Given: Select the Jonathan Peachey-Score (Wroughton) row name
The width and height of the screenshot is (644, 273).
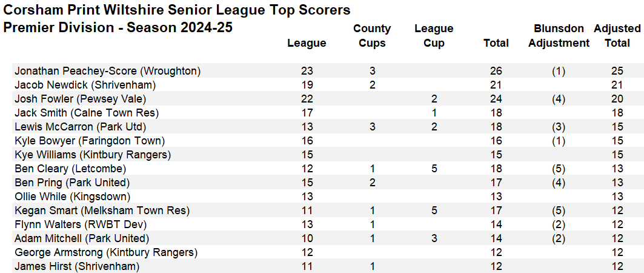Looking at the screenshot, I should pyautogui.click(x=108, y=71).
